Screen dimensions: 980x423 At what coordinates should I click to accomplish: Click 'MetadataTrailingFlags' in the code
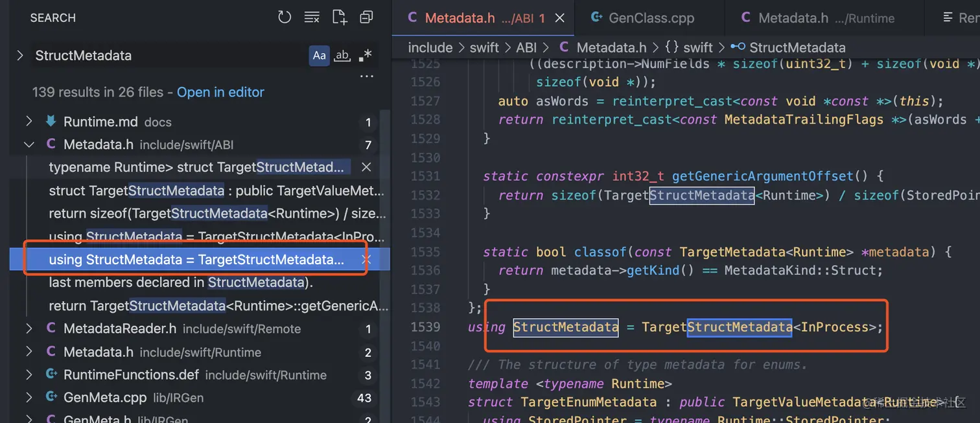click(x=804, y=120)
